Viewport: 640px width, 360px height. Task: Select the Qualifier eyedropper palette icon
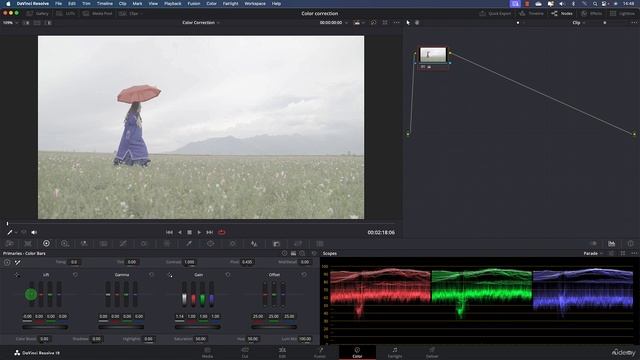(189, 244)
